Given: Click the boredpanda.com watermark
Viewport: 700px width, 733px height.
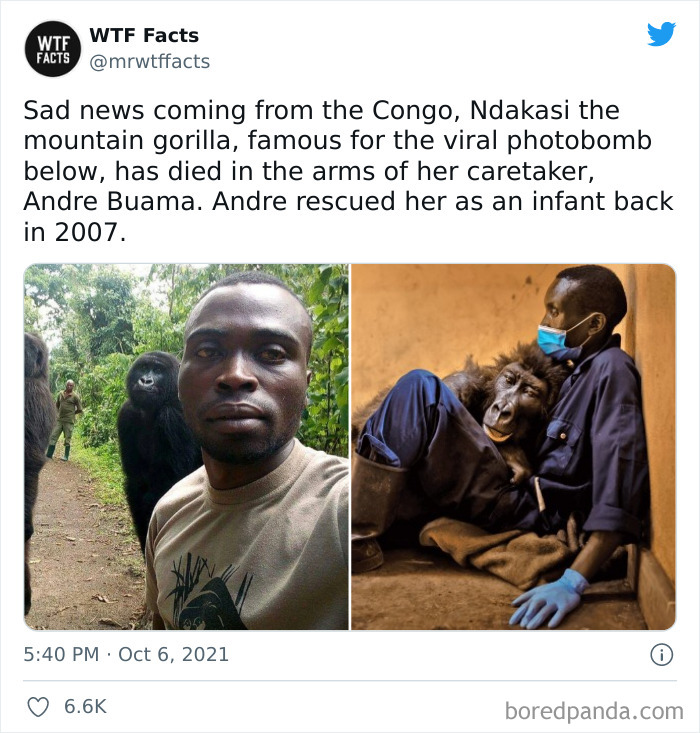Looking at the screenshot, I should 593,711.
